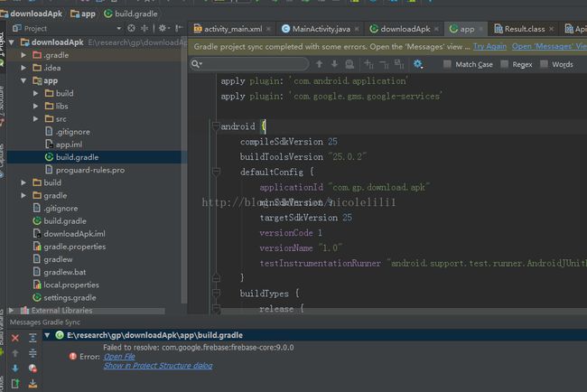Open find bar gear settings dropdown
Screen dimensions: 587x392
[x=418, y=64]
